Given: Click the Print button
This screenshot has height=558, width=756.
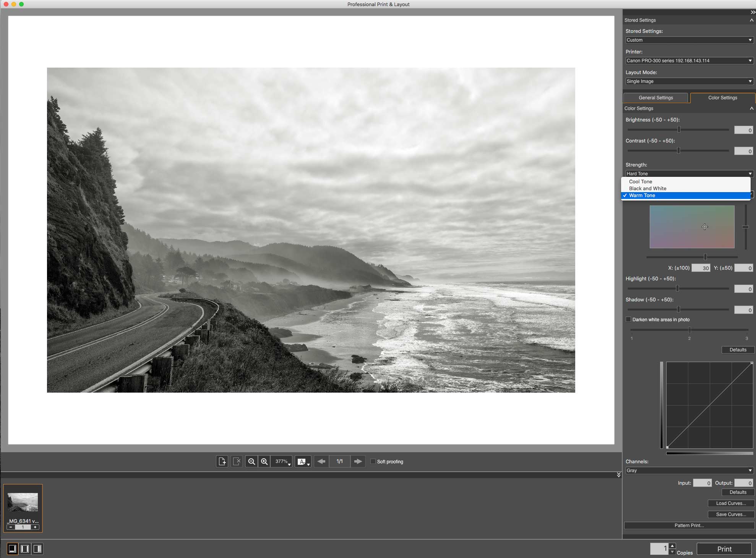Looking at the screenshot, I should pyautogui.click(x=724, y=549).
